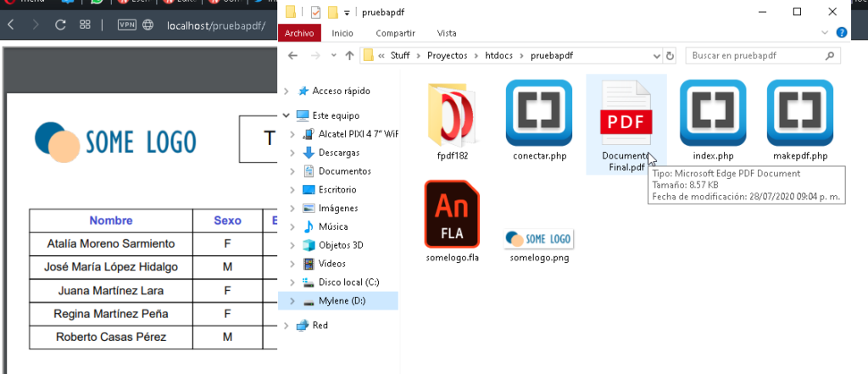Select Alcatel PIXI 4 7" WiFi device

359,134
